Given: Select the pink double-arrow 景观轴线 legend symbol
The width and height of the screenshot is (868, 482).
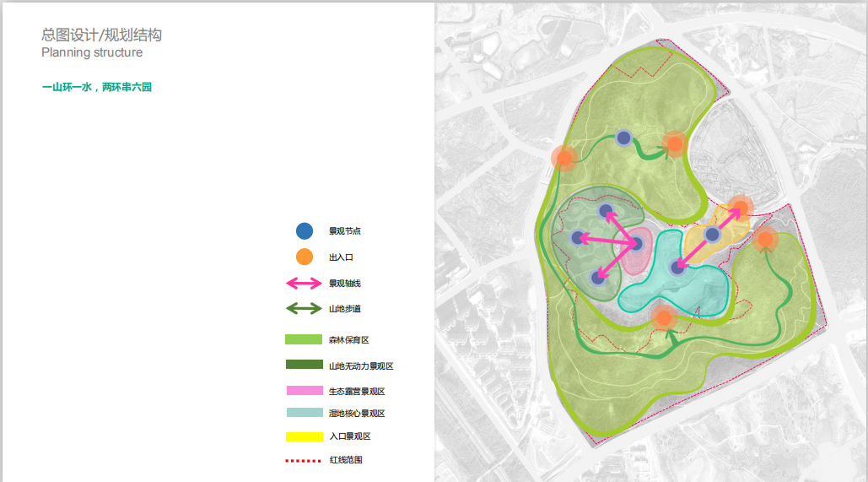Looking at the screenshot, I should (x=304, y=284).
